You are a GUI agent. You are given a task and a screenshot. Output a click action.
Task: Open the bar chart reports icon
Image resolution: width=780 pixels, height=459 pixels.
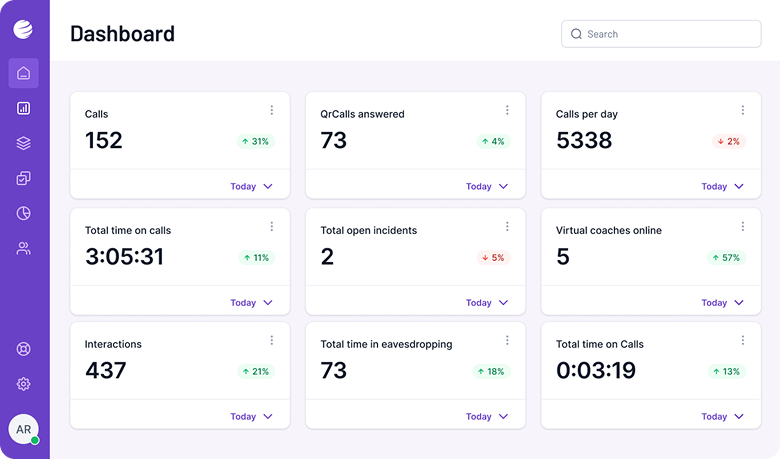(x=23, y=108)
